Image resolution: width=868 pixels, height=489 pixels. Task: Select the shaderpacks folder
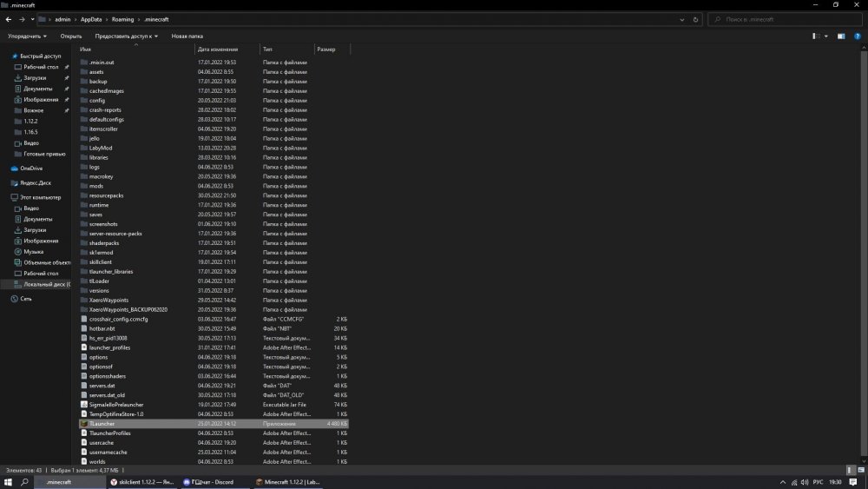[104, 243]
